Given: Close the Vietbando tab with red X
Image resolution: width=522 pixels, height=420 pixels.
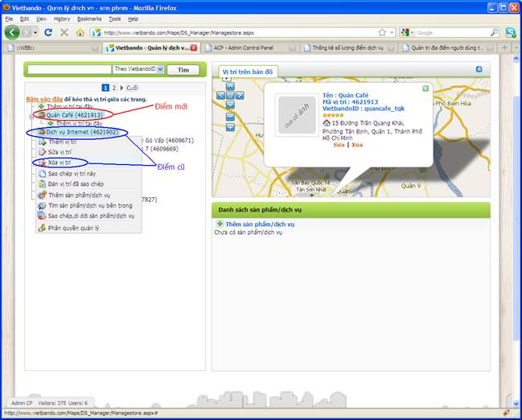Looking at the screenshot, I should click(194, 48).
